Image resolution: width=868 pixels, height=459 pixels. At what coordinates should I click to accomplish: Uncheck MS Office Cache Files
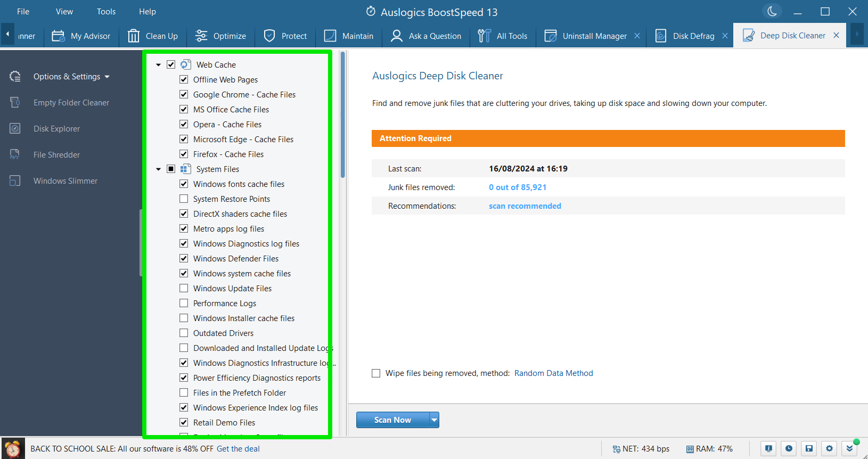pyautogui.click(x=184, y=109)
